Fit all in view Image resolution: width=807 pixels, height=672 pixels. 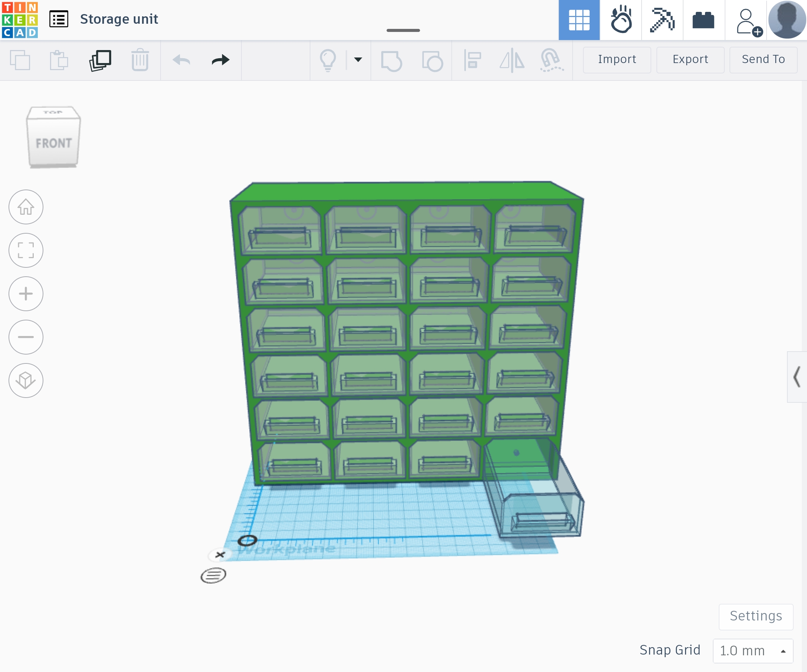click(x=26, y=250)
